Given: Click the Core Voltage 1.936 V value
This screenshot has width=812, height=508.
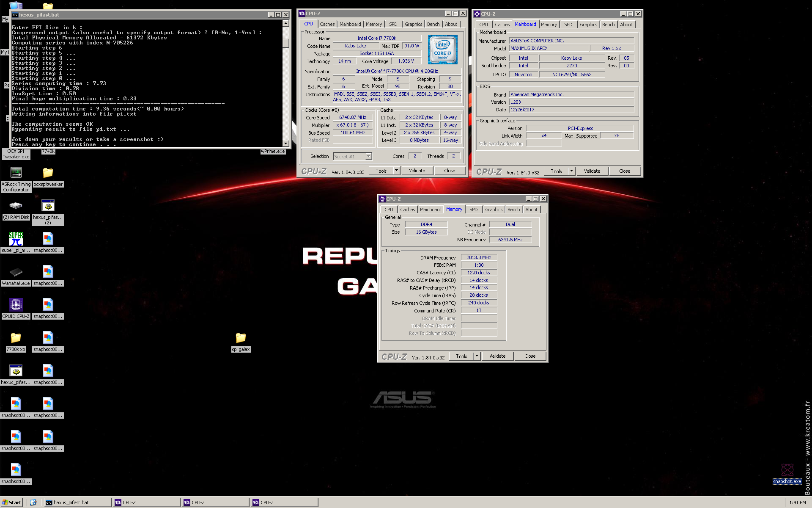Looking at the screenshot, I should (406, 61).
